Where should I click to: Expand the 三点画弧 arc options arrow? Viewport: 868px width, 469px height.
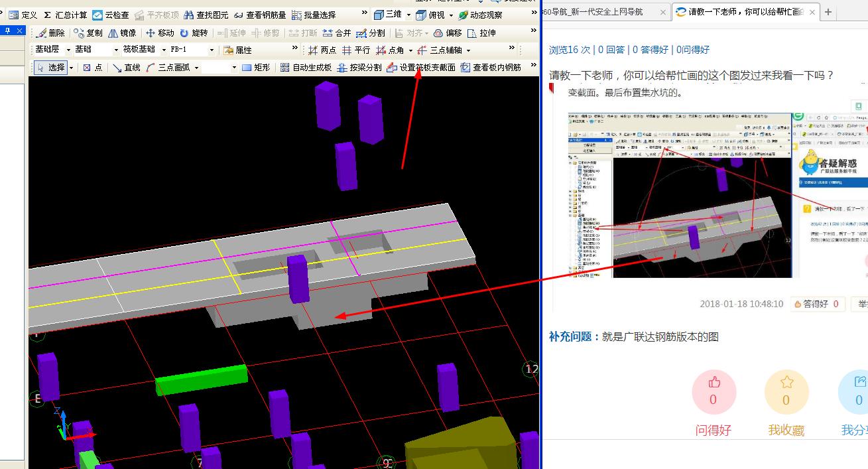pos(196,68)
